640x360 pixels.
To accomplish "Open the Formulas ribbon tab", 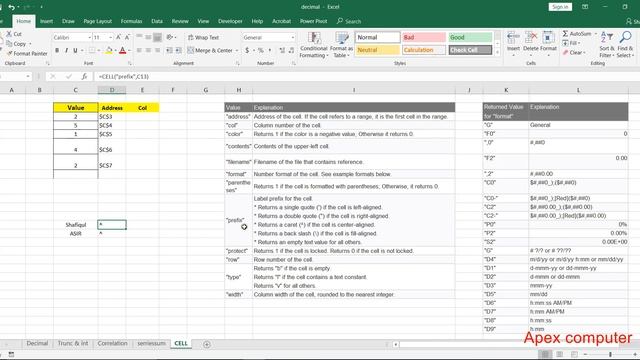I will [131, 21].
